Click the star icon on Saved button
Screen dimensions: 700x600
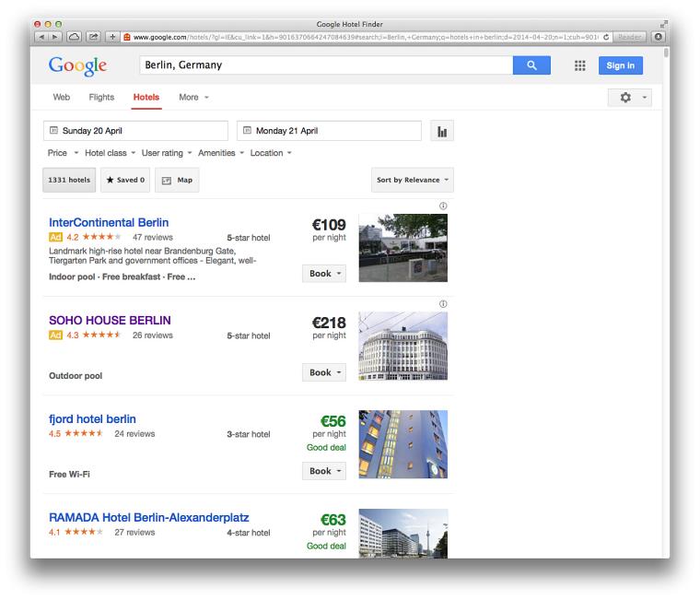coord(110,180)
